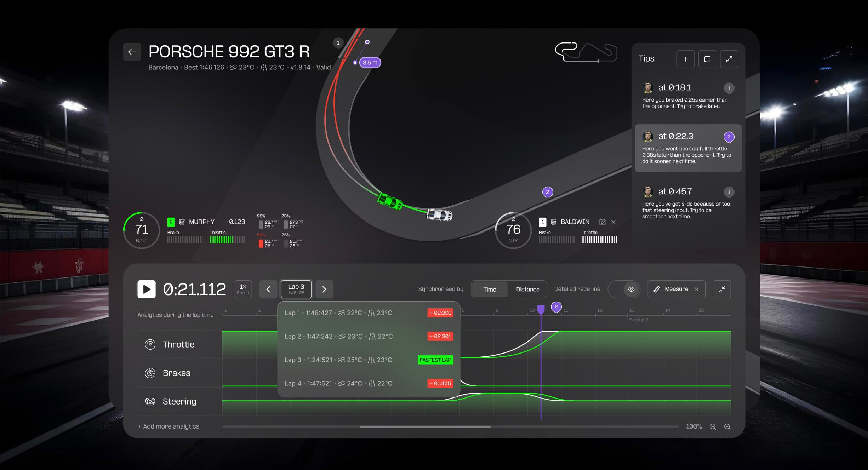The height and width of the screenshot is (470, 868).
Task: Click the Throttle gauge icon
Action: click(x=150, y=344)
